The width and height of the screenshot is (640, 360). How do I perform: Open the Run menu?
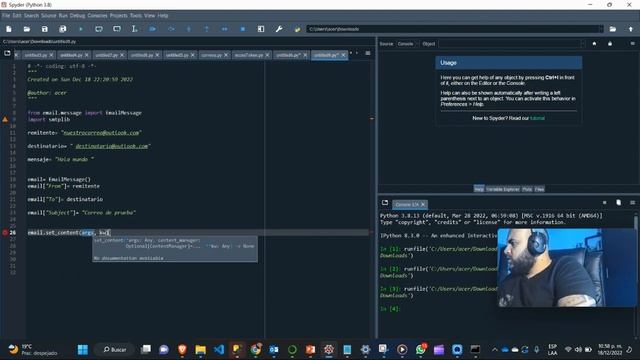click(63, 16)
